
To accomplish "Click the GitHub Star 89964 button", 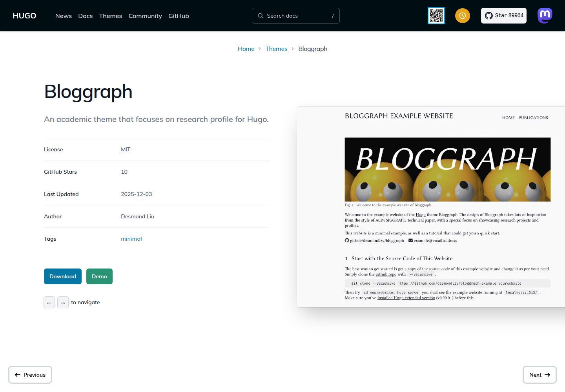I will tap(504, 16).
